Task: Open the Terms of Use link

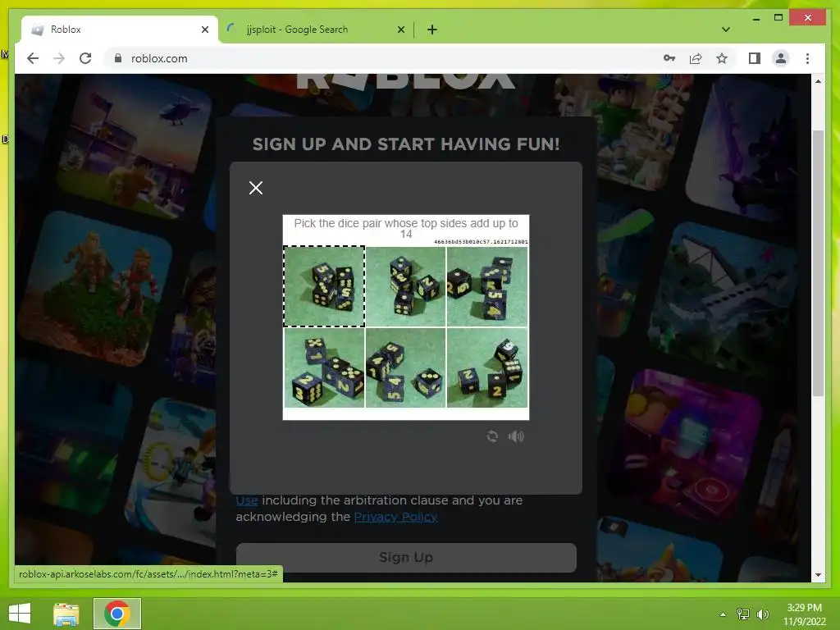Action: (x=246, y=500)
